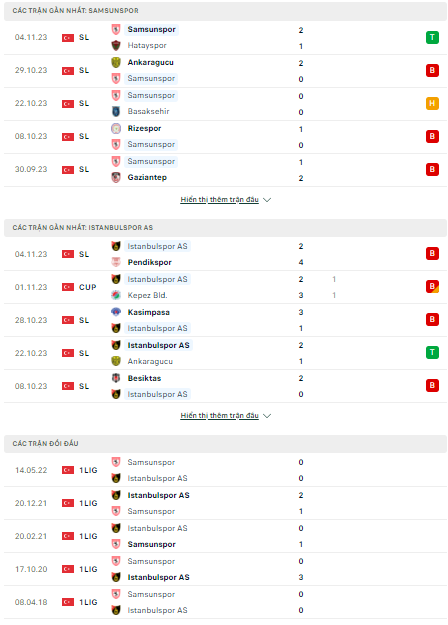Image resolution: width=448 pixels, height=625 pixels.
Task: Click the chevron next to Istanbulspor's show more link
Action: coord(267,416)
